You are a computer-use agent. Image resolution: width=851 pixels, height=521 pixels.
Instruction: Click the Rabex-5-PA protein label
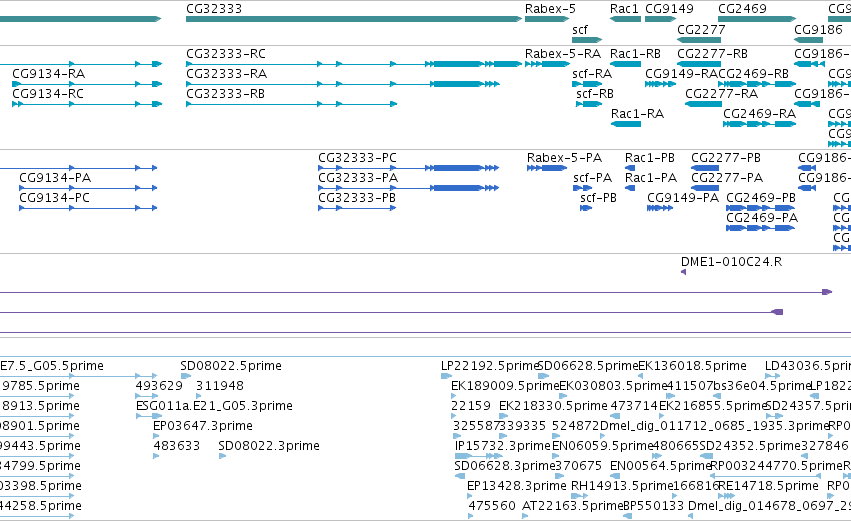564,158
